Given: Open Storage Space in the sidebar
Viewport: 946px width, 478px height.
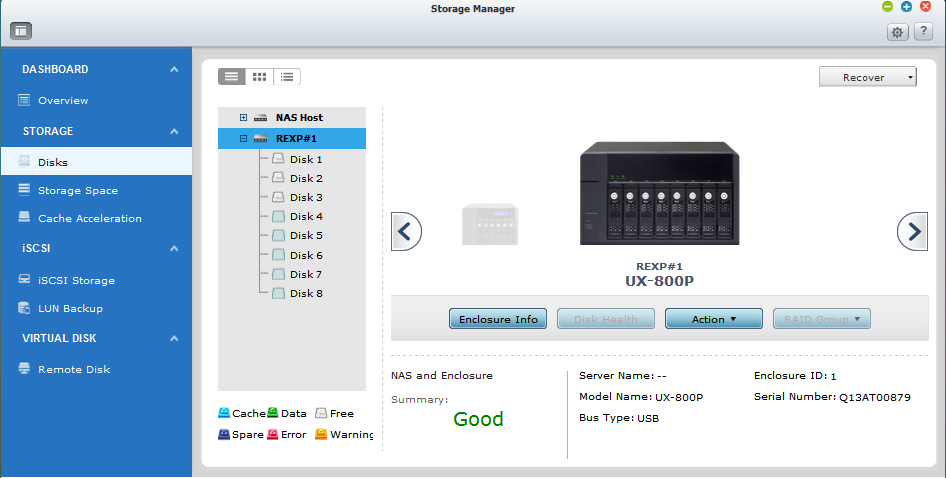Looking at the screenshot, I should pyautogui.click(x=77, y=190).
